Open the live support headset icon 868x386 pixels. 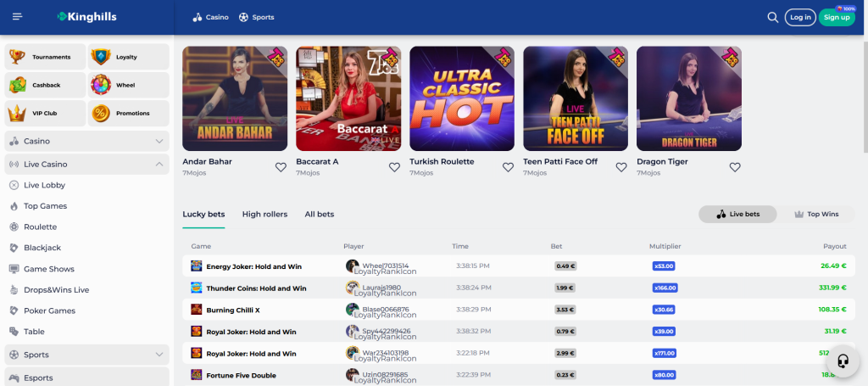(843, 361)
